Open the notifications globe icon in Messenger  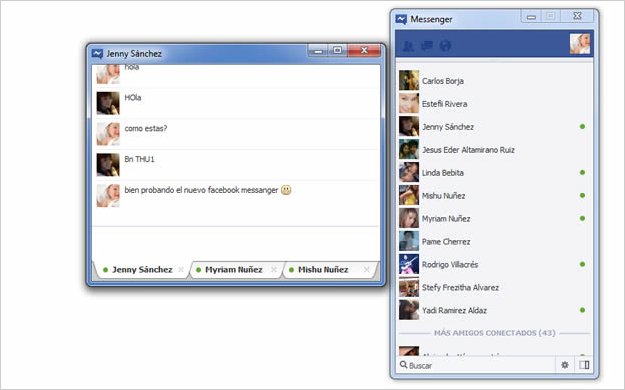pos(445,46)
